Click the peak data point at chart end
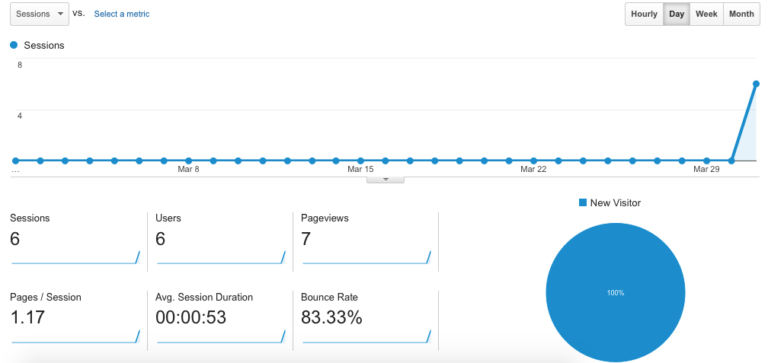This screenshot has height=363, width=768. point(756,84)
